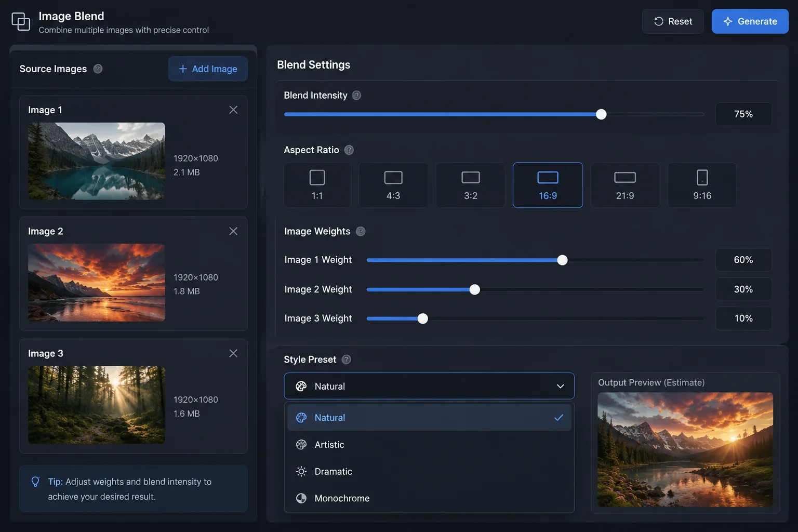Click the lightbulb tip icon

pos(35,482)
